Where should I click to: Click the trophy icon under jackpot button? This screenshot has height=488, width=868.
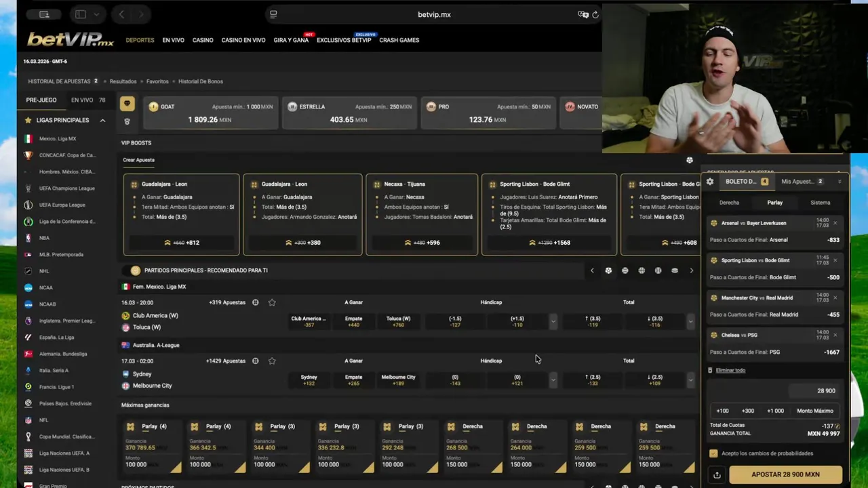click(x=127, y=121)
